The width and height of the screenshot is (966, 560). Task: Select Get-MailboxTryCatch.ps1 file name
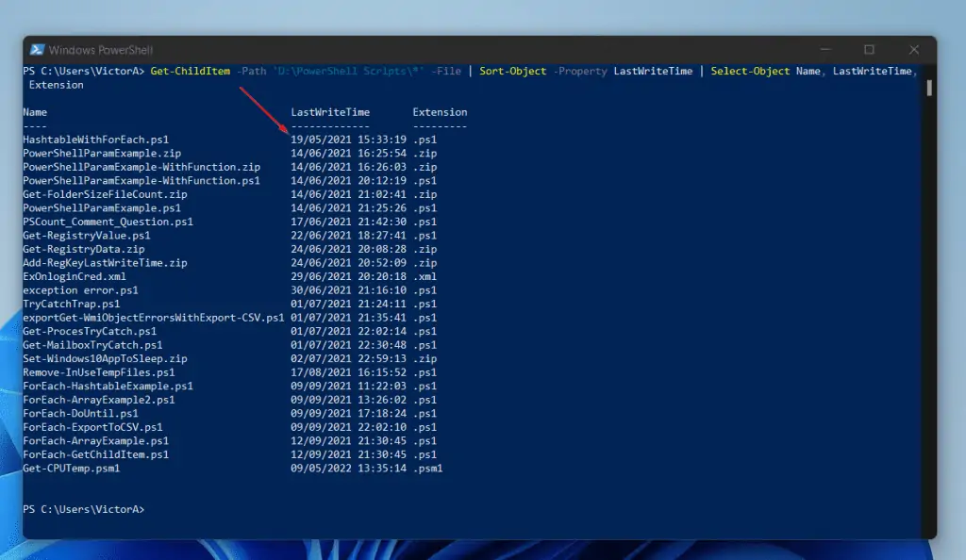(x=92, y=345)
